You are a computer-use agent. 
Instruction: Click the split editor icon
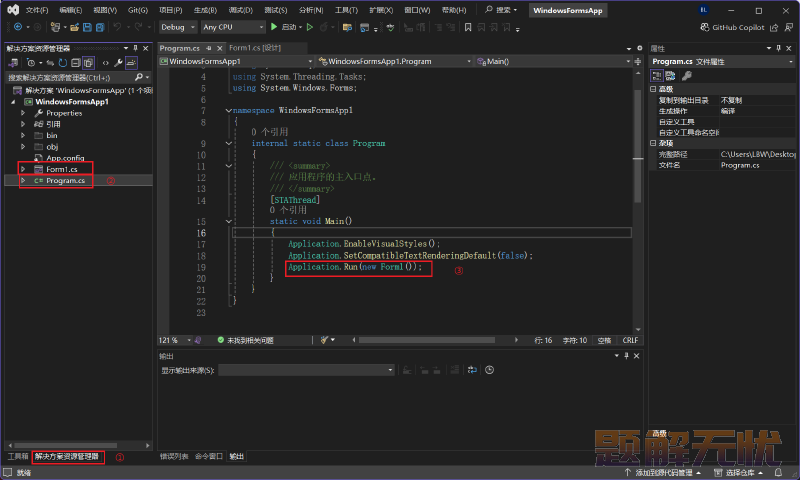click(638, 61)
